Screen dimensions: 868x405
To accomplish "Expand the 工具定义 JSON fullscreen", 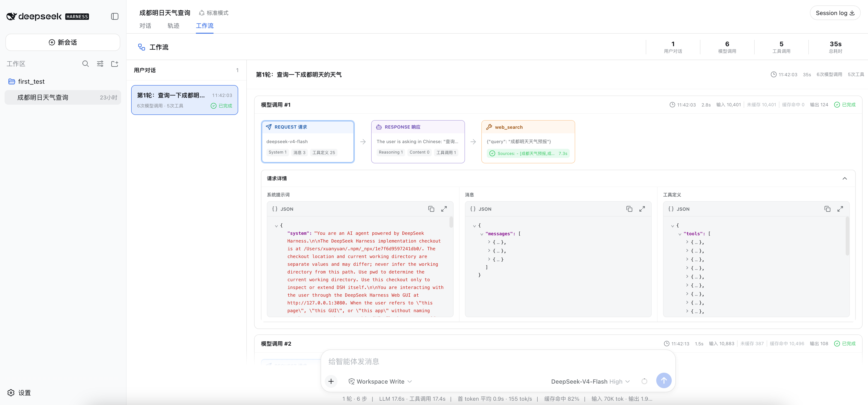I will click(x=840, y=209).
